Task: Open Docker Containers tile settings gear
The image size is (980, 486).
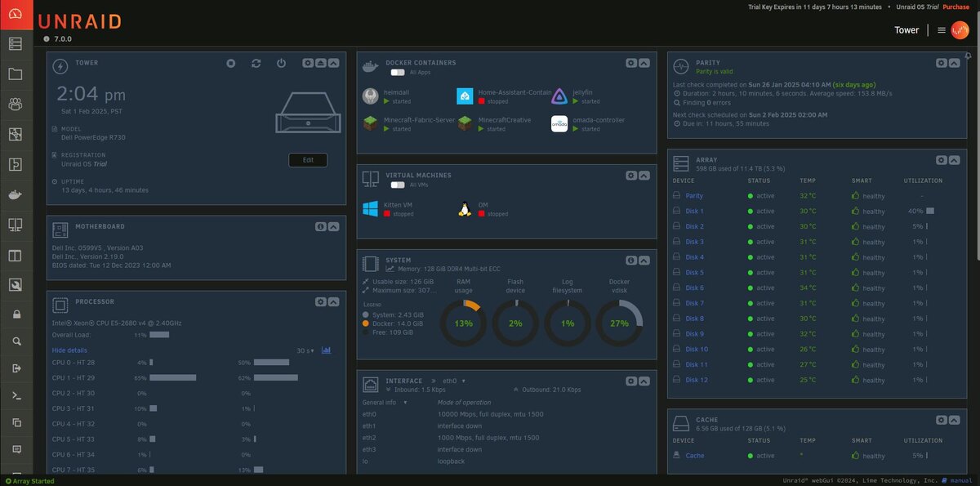Action: [x=631, y=63]
